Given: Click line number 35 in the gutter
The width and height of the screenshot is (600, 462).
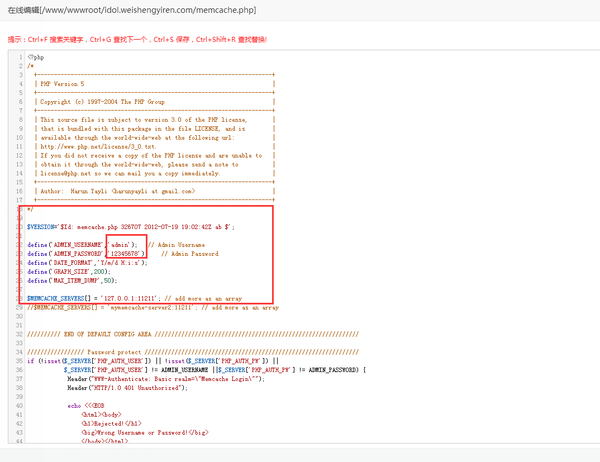Looking at the screenshot, I should click(x=19, y=361).
